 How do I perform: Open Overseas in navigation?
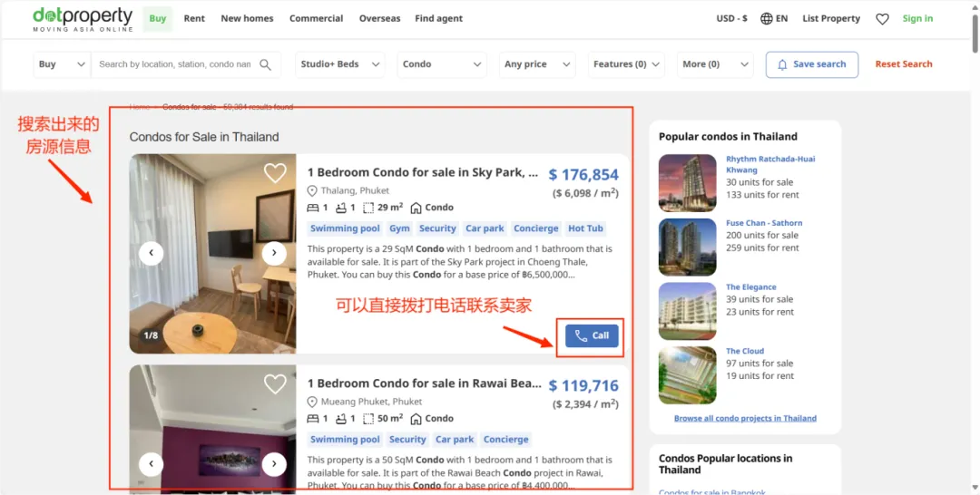coord(379,19)
